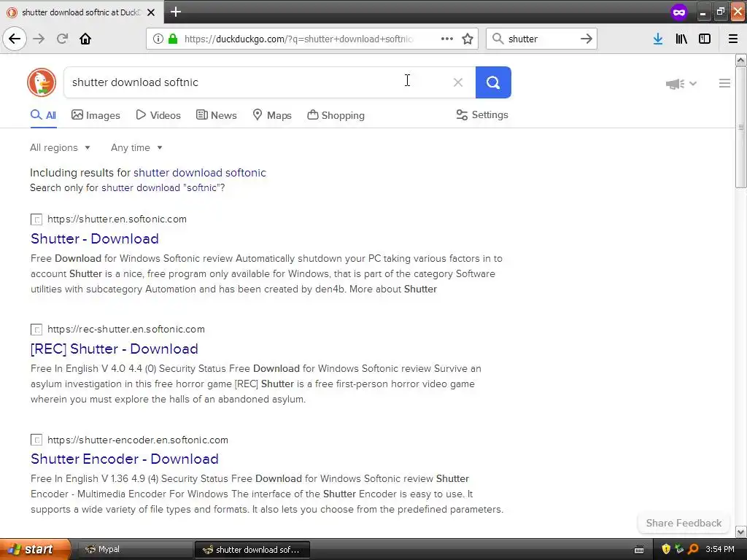Screen dimensions: 747x560
Task: Switch to Maps results
Action: pos(272,115)
